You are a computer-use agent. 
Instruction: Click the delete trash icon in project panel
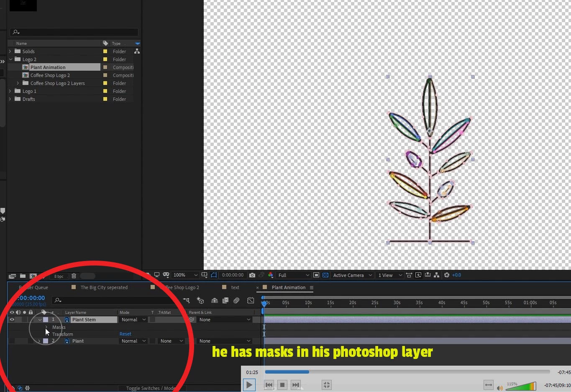(74, 276)
